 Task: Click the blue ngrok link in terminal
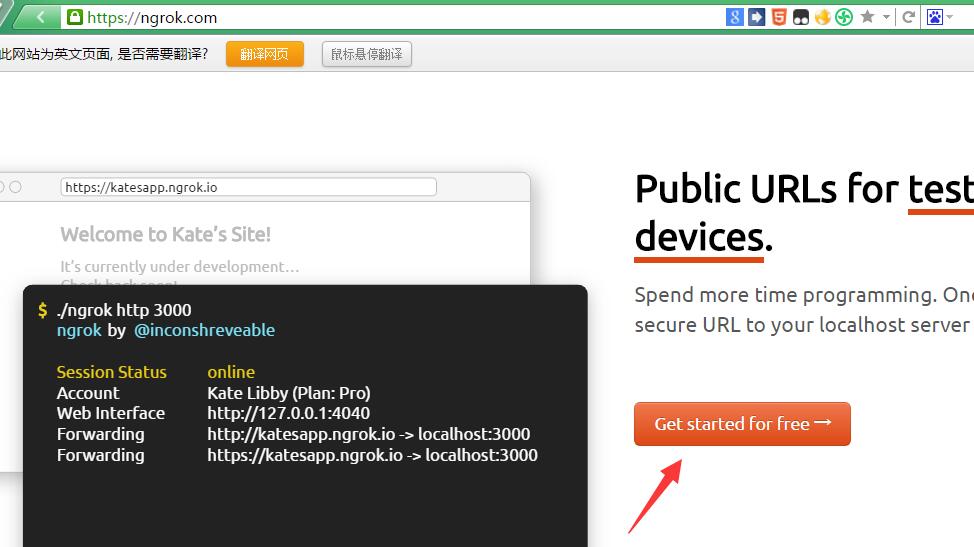[x=79, y=330]
